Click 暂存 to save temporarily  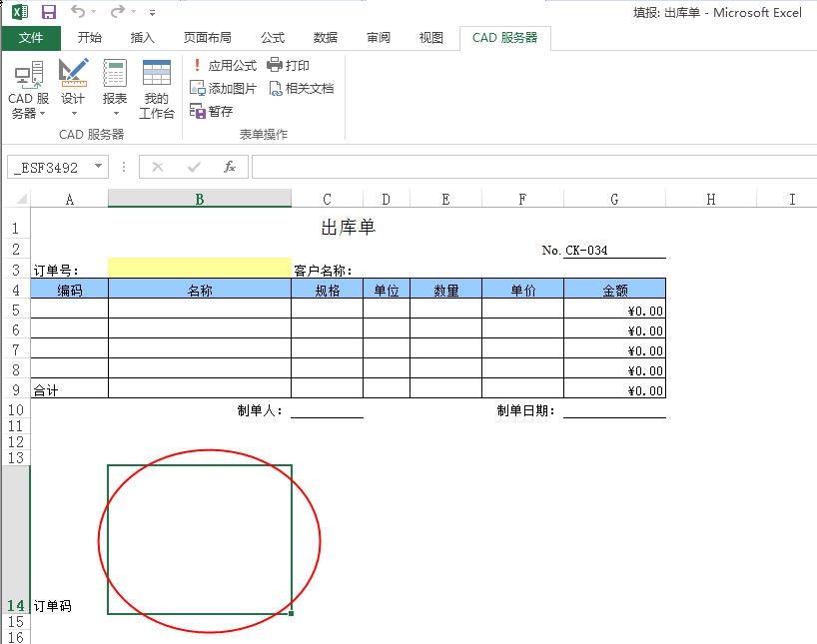click(212, 111)
